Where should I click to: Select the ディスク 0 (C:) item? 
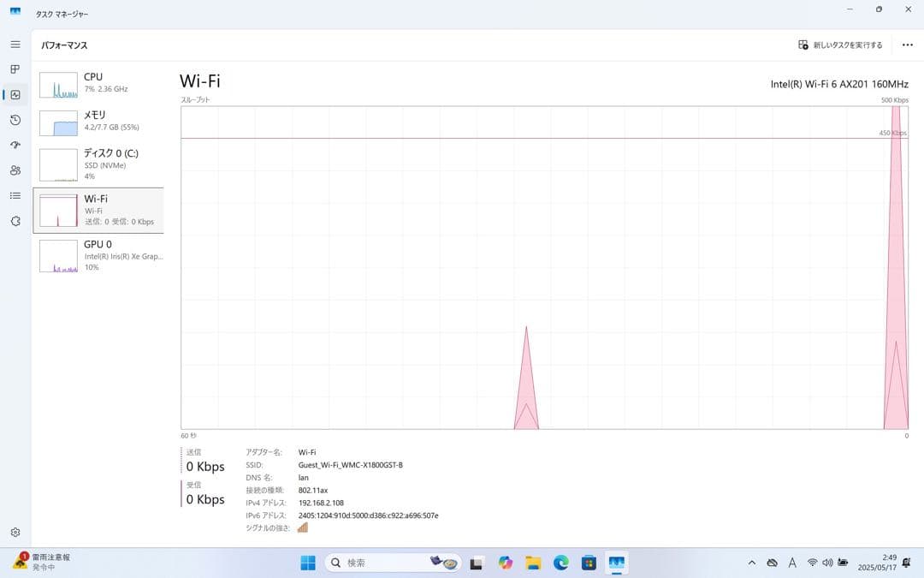click(98, 164)
